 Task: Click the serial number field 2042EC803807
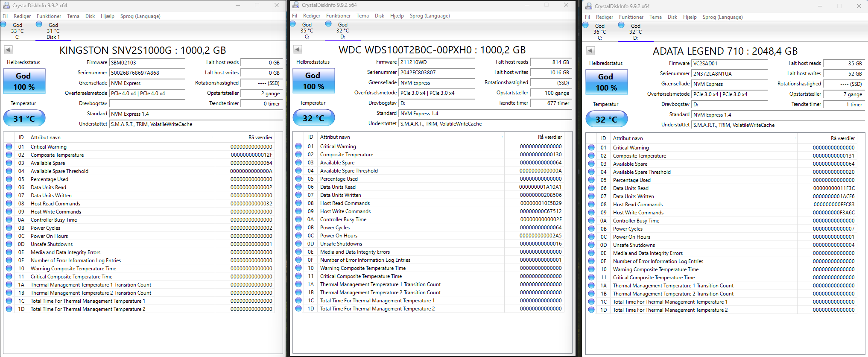437,72
